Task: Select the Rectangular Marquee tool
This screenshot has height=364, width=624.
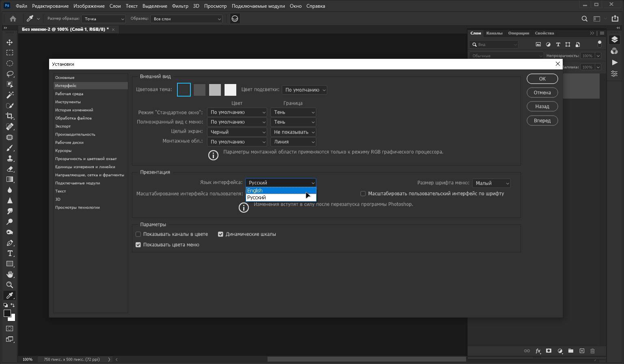Action: (10, 53)
